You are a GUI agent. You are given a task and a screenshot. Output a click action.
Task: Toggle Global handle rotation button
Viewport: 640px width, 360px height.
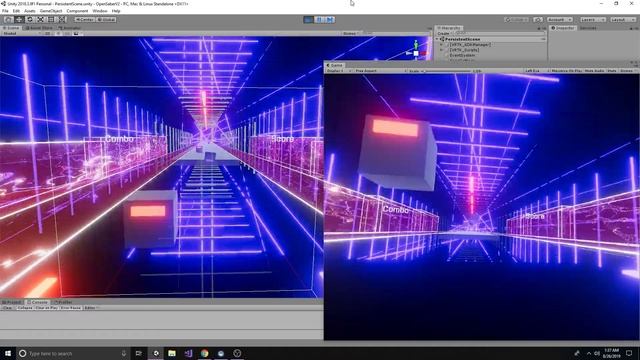[x=106, y=20]
